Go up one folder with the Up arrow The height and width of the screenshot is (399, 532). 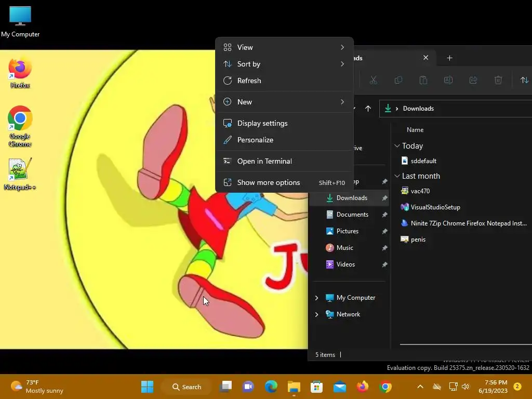[368, 109]
